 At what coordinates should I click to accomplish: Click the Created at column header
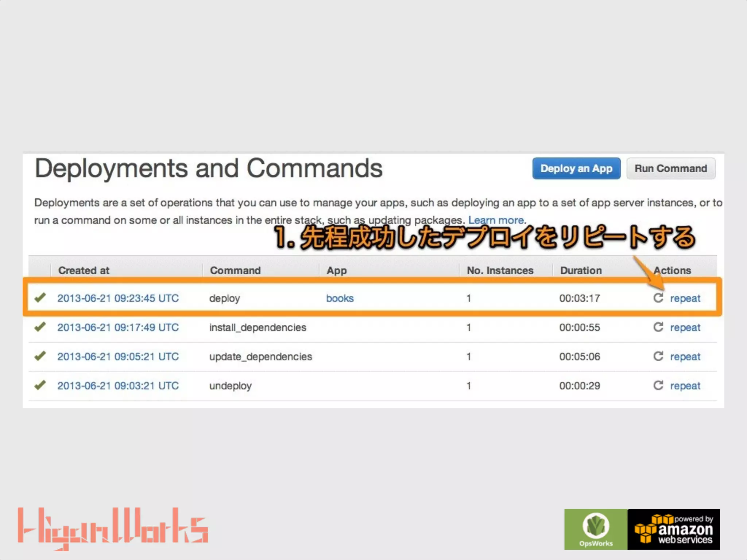point(84,271)
